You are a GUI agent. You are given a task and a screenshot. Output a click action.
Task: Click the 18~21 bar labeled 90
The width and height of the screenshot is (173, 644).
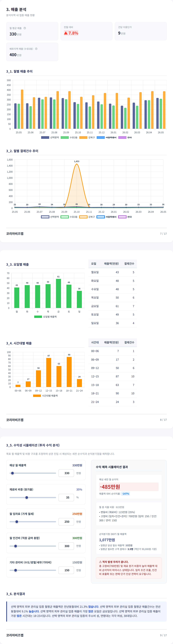click(x=69, y=372)
